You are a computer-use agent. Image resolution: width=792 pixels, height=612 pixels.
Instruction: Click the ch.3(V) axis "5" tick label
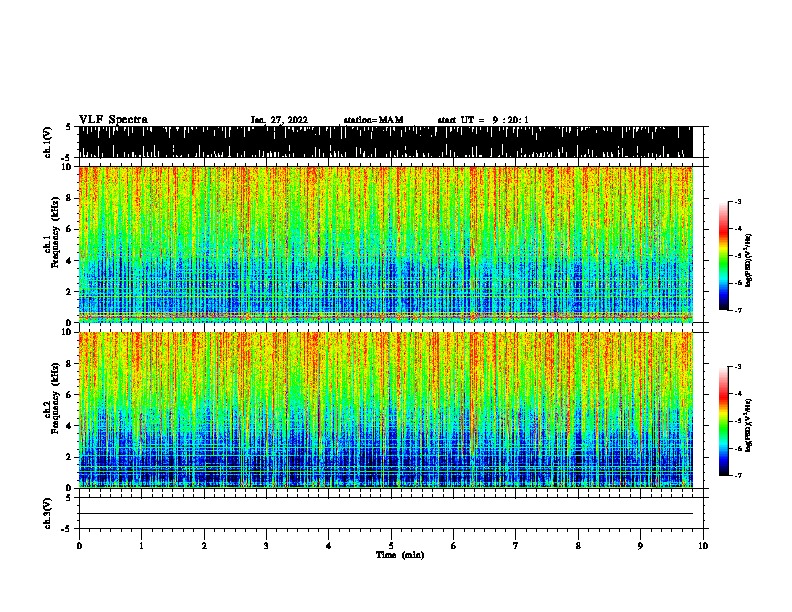69,498
